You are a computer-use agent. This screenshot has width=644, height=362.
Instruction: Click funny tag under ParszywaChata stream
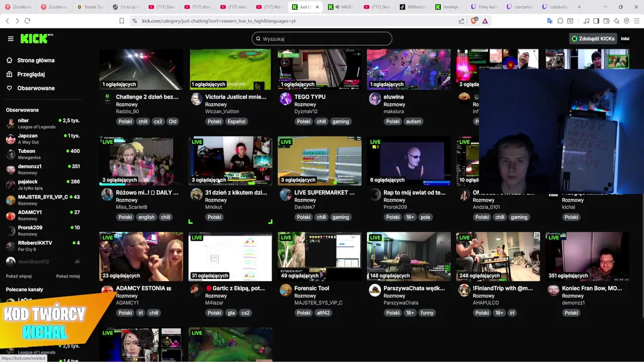pos(427,313)
